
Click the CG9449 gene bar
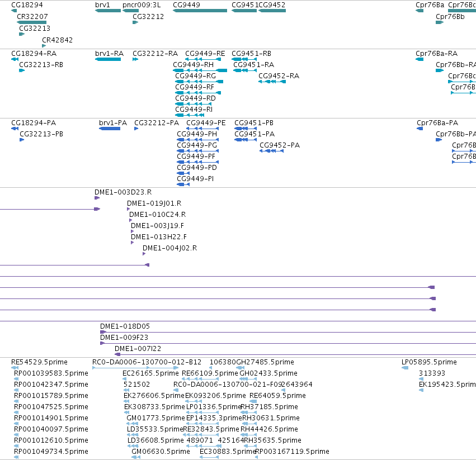point(200,11)
